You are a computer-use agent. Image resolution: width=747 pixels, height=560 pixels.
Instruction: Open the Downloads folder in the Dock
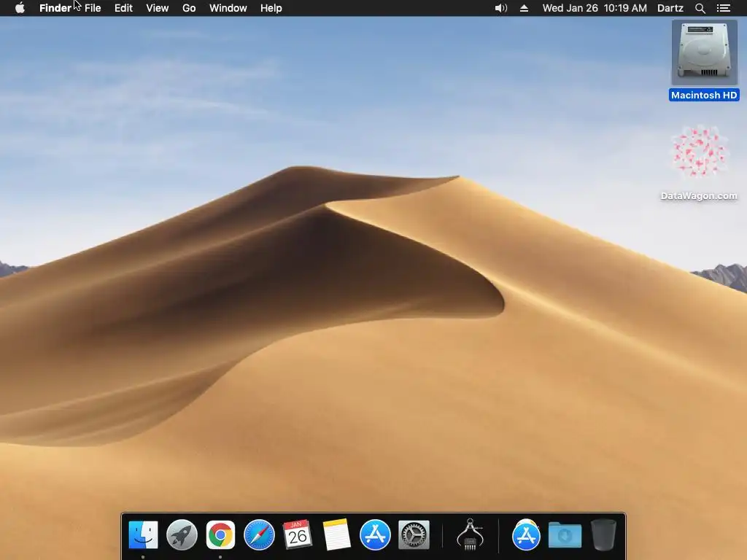tap(565, 535)
